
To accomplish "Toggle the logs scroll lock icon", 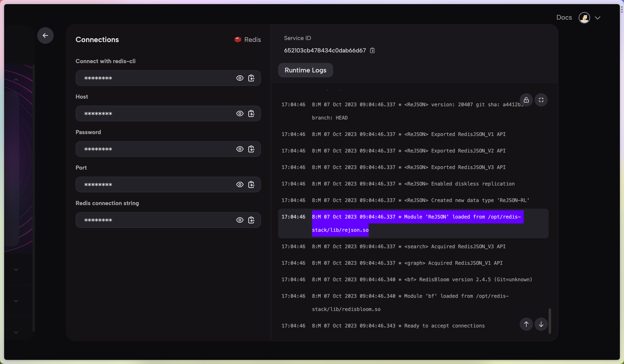I will (x=526, y=100).
